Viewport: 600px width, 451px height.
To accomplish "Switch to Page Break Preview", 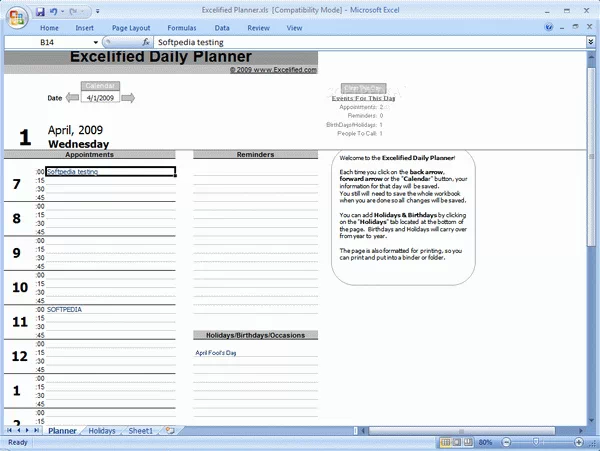I will 468,443.
